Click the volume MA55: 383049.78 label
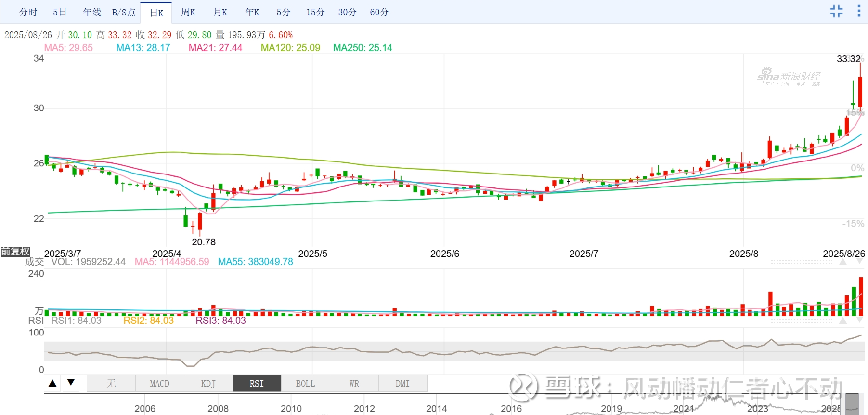 coord(255,262)
